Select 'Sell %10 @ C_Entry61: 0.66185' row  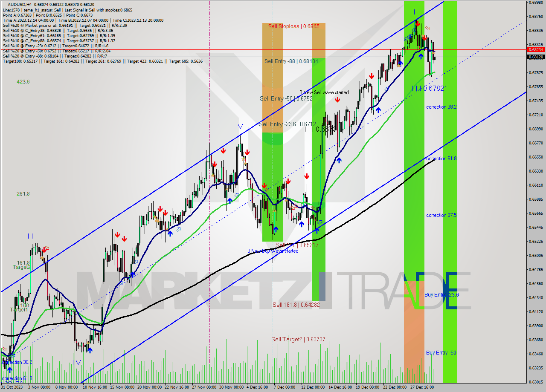pyautogui.click(x=58, y=35)
